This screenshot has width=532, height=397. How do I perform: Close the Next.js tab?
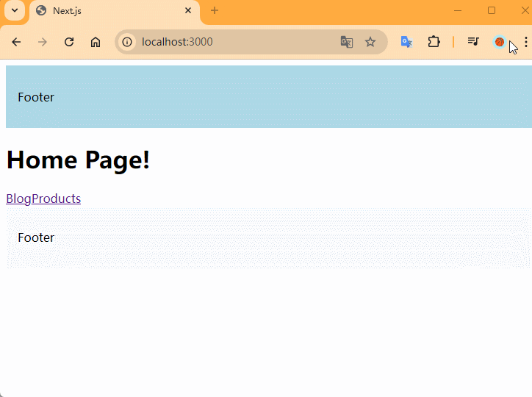pyautogui.click(x=188, y=11)
